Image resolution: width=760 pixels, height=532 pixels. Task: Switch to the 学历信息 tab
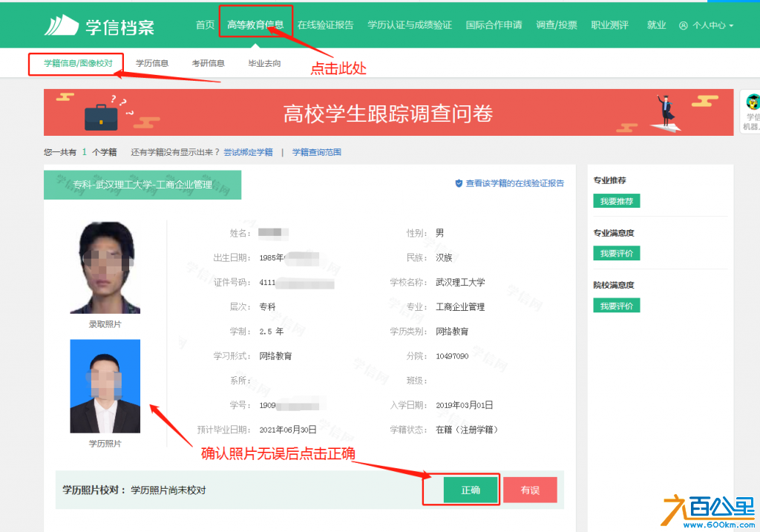point(151,63)
